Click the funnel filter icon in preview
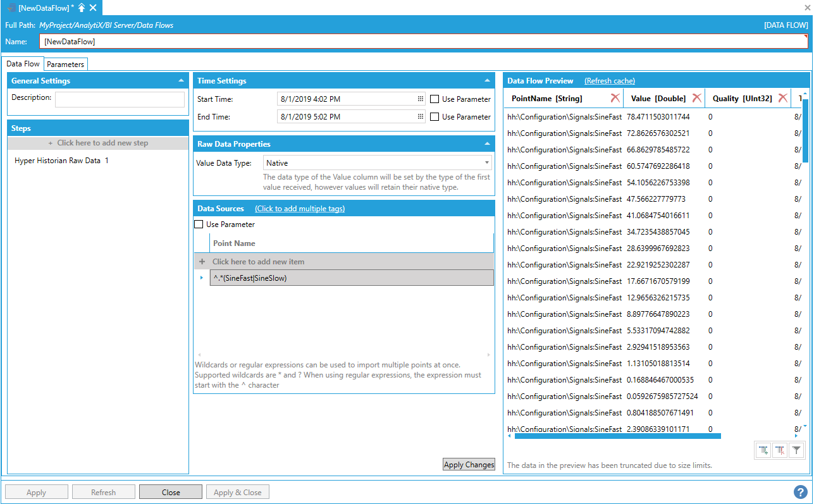814x504 pixels. pos(796,450)
